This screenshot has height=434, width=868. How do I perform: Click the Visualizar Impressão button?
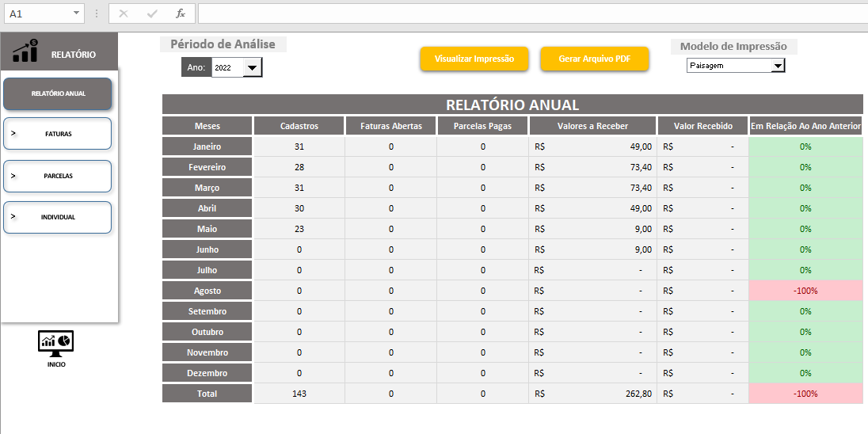tap(474, 59)
